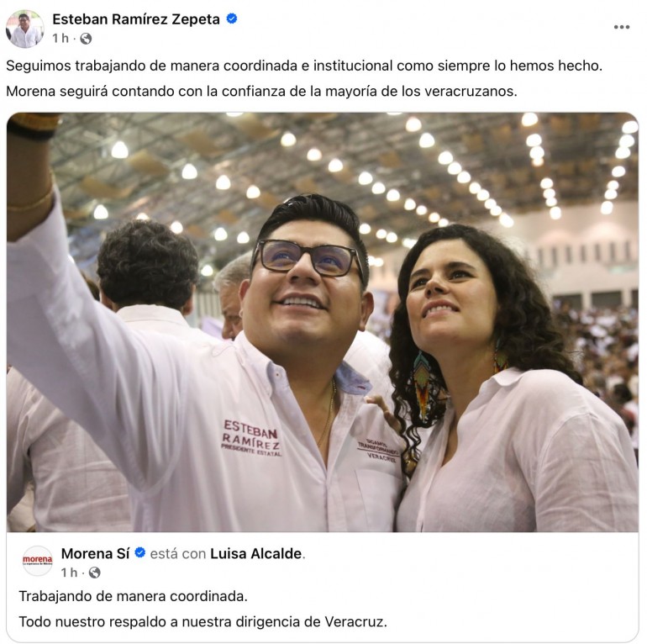Image resolution: width=647 pixels, height=644 pixels.
Task: Click the globe icon on the Morena Sí post
Action: (x=94, y=573)
